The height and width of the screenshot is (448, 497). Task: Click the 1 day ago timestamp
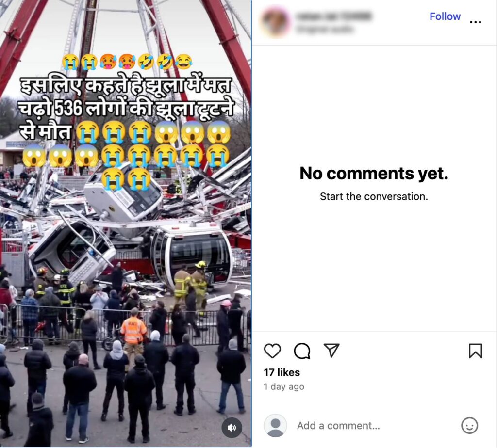tap(283, 386)
